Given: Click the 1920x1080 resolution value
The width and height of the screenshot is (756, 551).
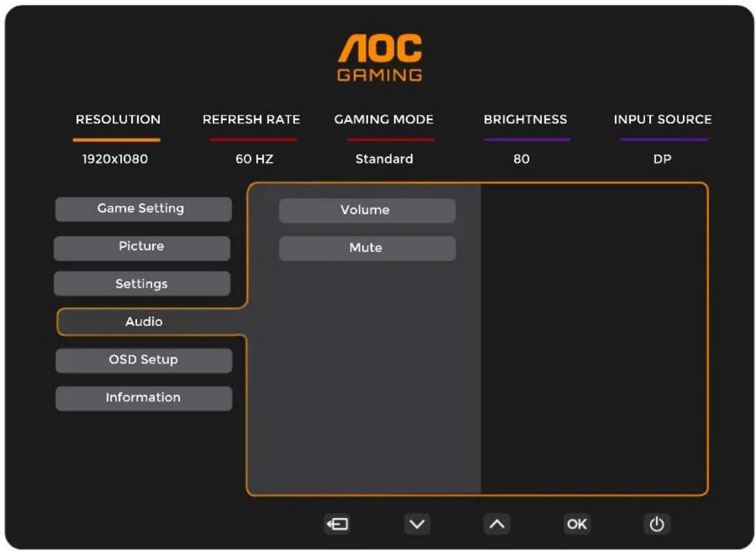Looking at the screenshot, I should tap(115, 159).
